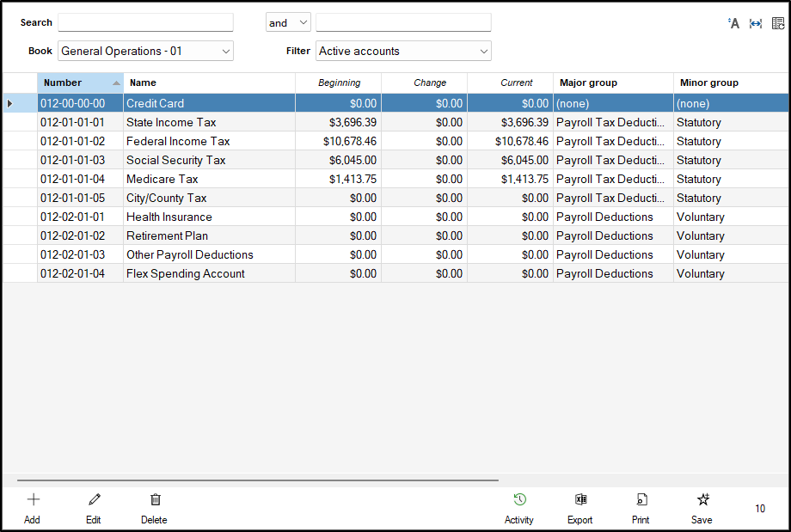Click the auto-fit column width icon
The width and height of the screenshot is (791, 532).
click(x=756, y=23)
